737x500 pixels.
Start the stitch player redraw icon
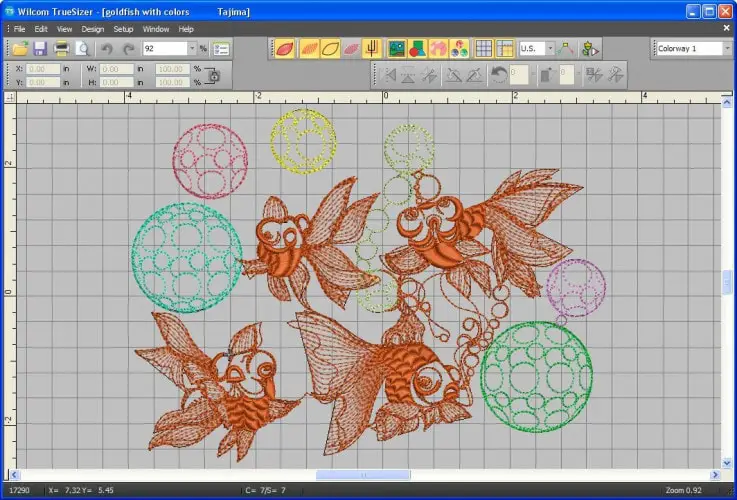(x=590, y=48)
